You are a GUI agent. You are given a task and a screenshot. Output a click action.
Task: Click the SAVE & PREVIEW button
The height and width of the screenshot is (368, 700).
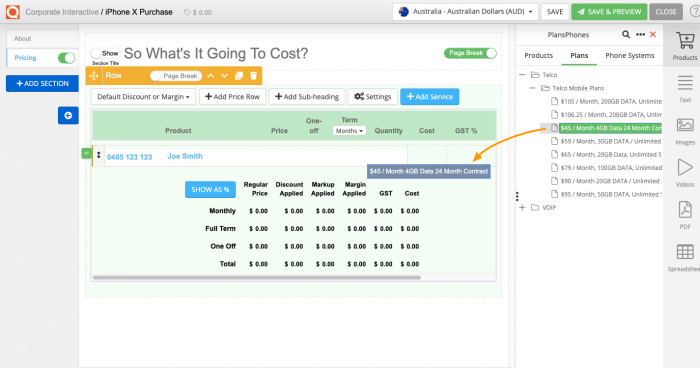609,12
